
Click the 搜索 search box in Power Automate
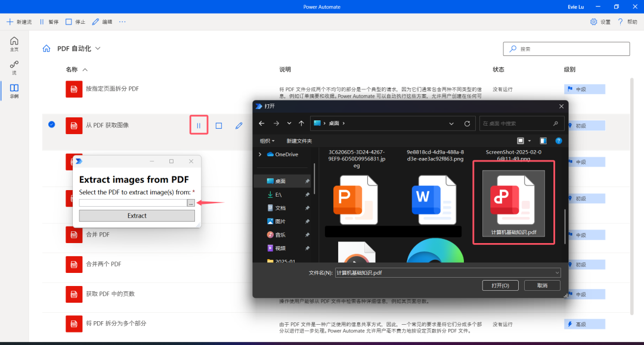click(x=566, y=49)
